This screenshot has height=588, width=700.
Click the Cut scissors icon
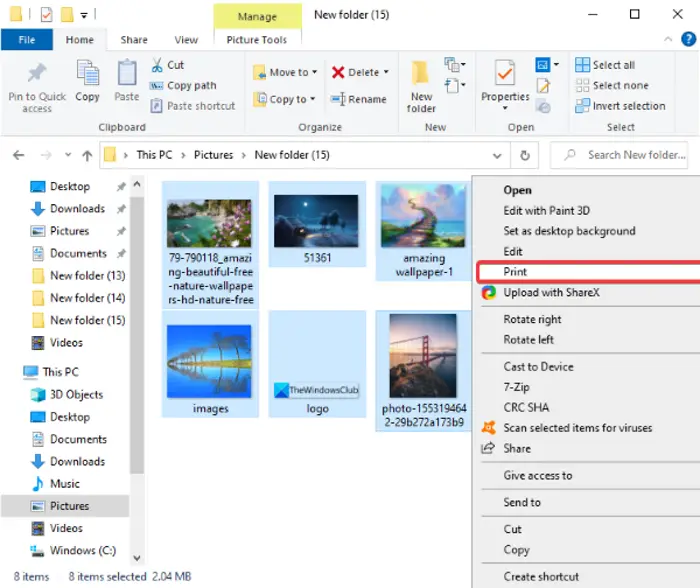[x=157, y=65]
